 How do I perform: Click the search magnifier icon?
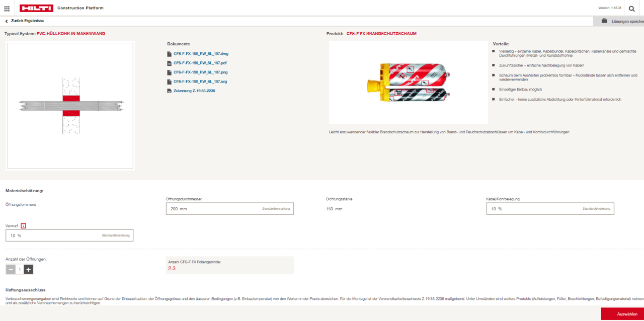click(x=632, y=9)
